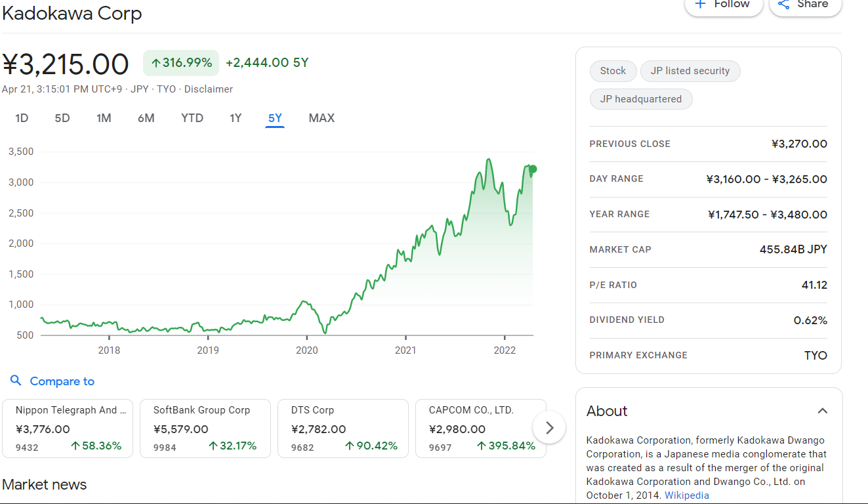This screenshot has width=868, height=504.
Task: Select the MAX time range tab
Action: (321, 118)
